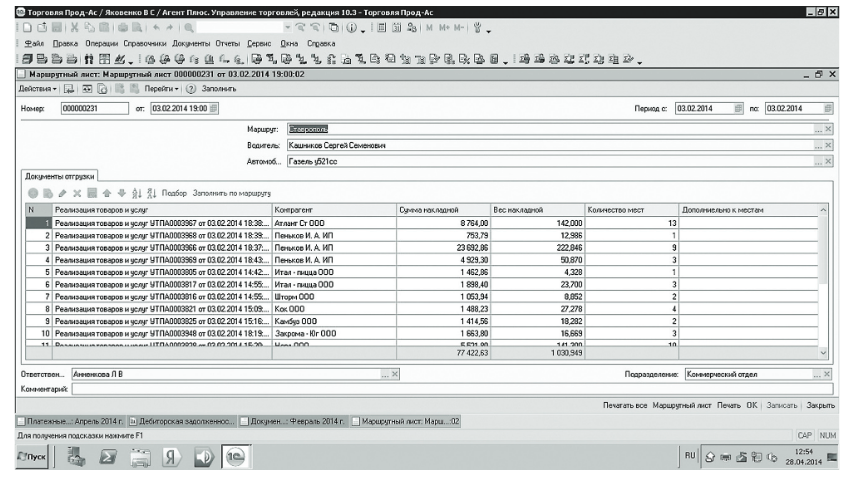Select row with Закрома - Юг ООО
The height and width of the screenshot is (478, 859).
coord(422,333)
